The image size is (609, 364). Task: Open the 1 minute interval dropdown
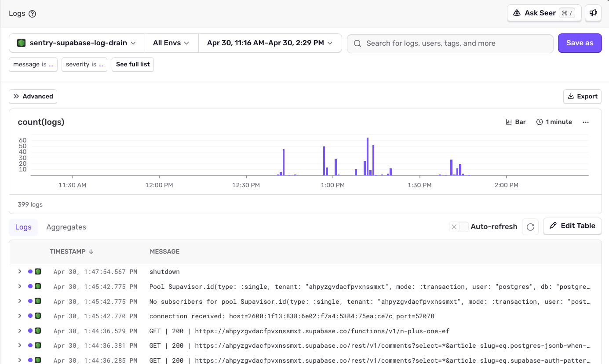pos(554,122)
